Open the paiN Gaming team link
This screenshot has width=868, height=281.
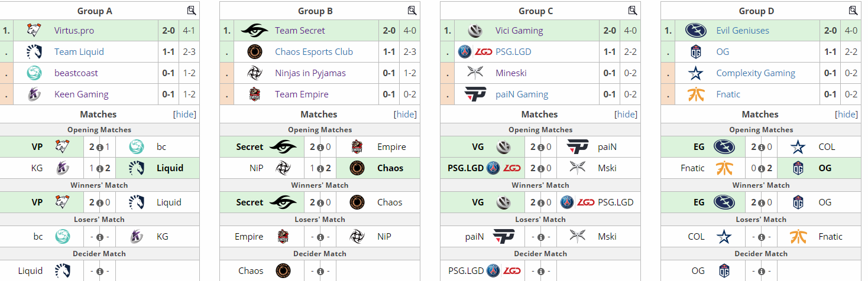[x=522, y=94]
